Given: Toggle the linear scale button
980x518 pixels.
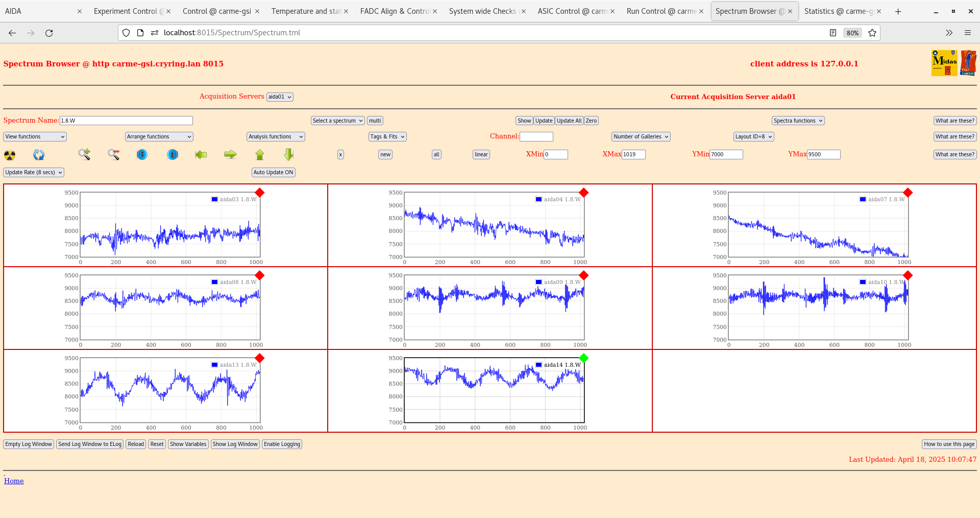Looking at the screenshot, I should [x=481, y=154].
